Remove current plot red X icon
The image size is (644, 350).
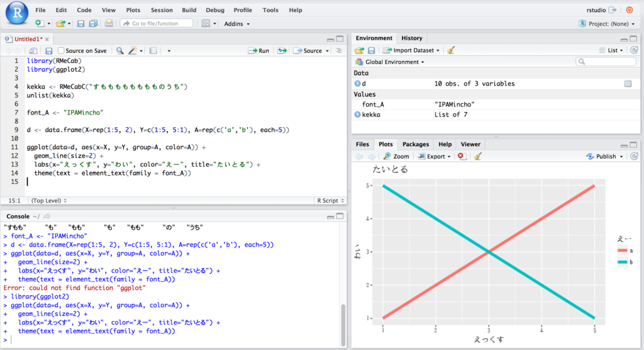pos(461,156)
